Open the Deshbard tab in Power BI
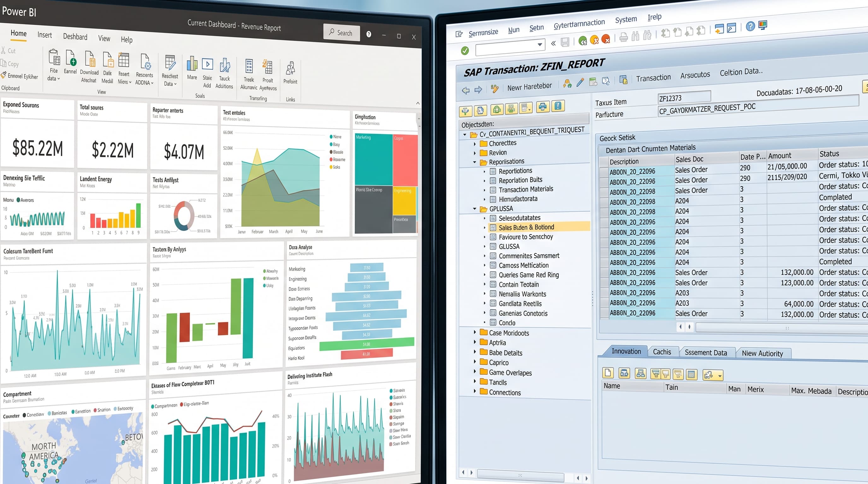Image resolution: width=868 pixels, height=484 pixels. click(75, 36)
